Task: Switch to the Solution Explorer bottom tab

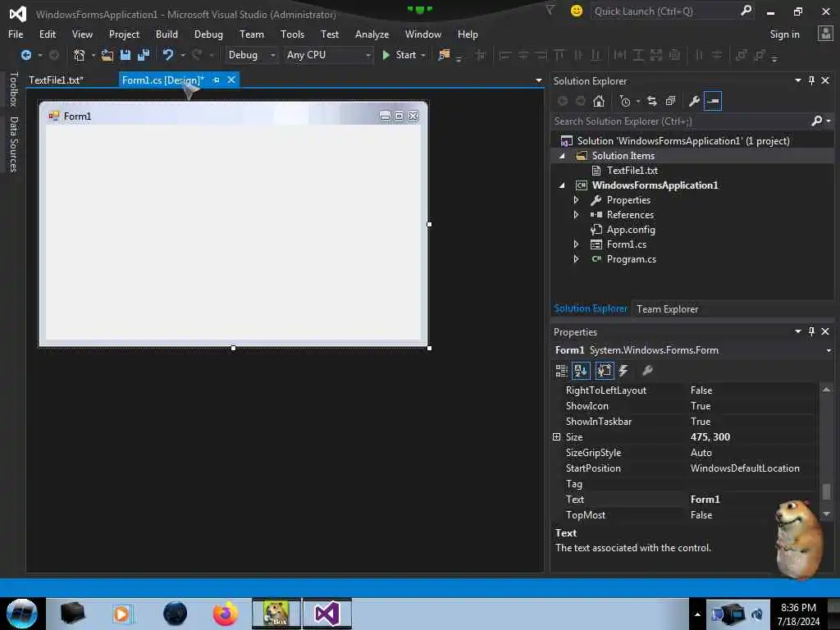Action: [591, 308]
